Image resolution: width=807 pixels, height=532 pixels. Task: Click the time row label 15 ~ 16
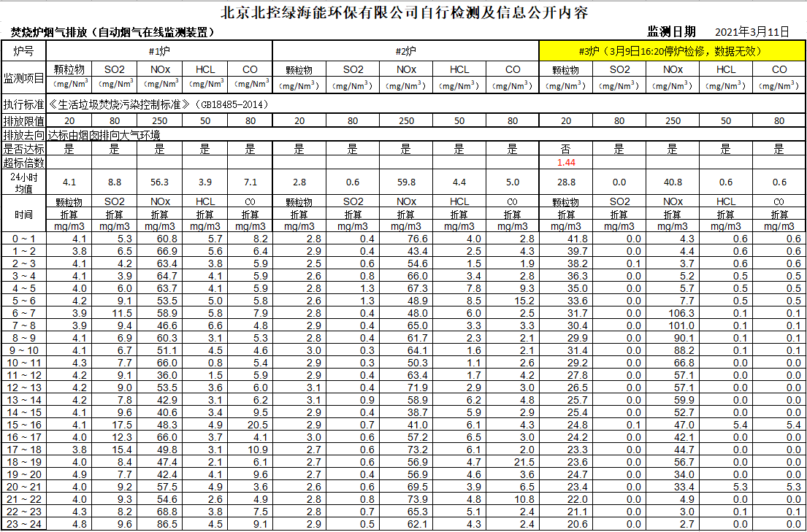coord(24,425)
